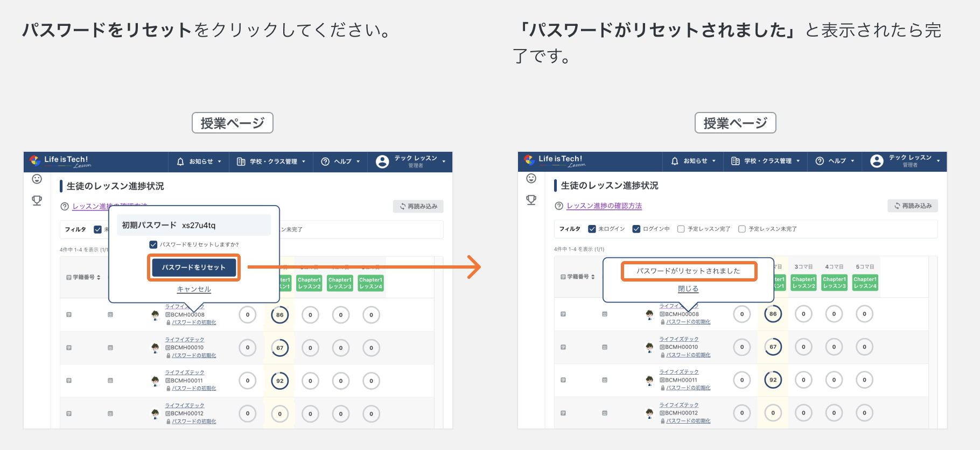Click the 86 progress circle in left screenshot

[280, 315]
